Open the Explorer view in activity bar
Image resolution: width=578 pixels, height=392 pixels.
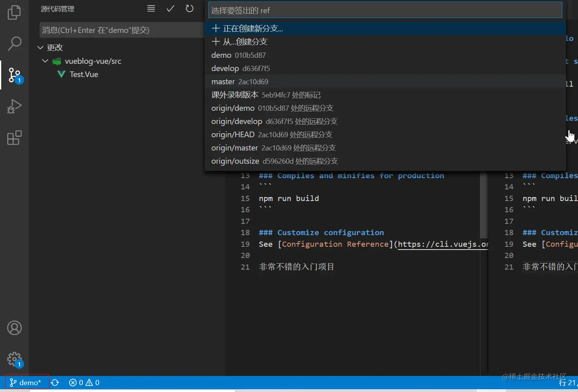tap(14, 12)
